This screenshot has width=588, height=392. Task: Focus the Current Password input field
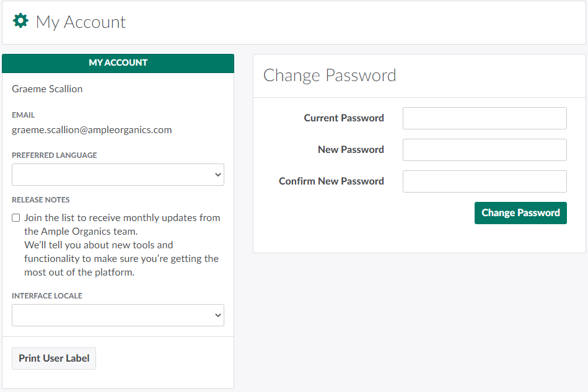(485, 118)
